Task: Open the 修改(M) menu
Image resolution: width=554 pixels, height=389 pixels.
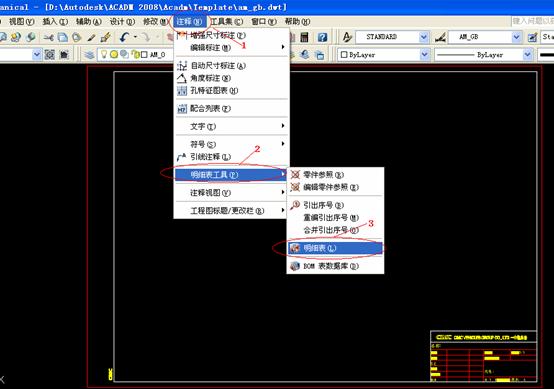Action: point(155,22)
